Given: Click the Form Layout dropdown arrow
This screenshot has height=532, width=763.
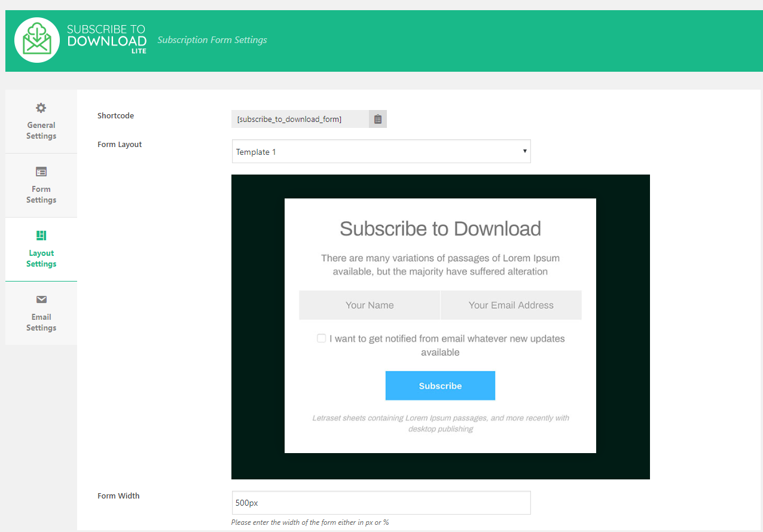Looking at the screenshot, I should (524, 151).
